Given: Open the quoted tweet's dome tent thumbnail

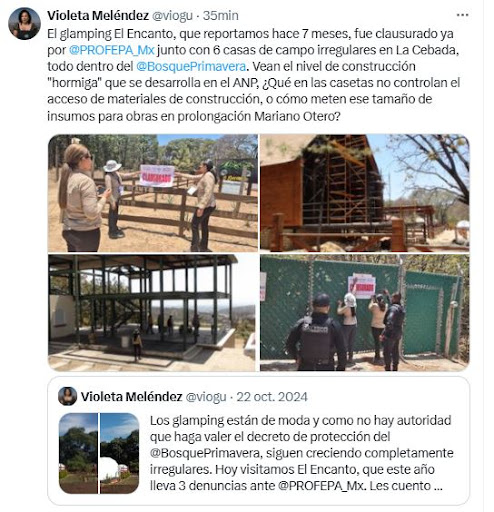Looking at the screenshot, I should click(x=120, y=453).
